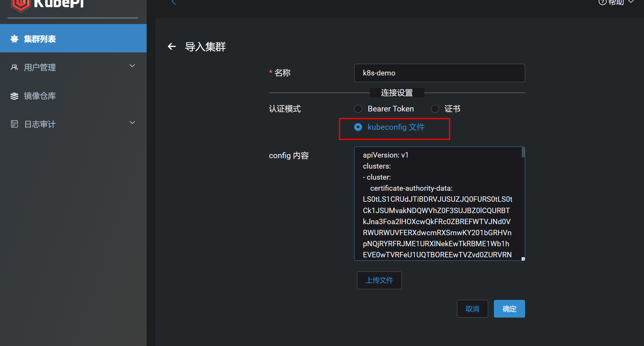Click the 确定 confirm button
The width and height of the screenshot is (644, 346).
[x=509, y=309]
